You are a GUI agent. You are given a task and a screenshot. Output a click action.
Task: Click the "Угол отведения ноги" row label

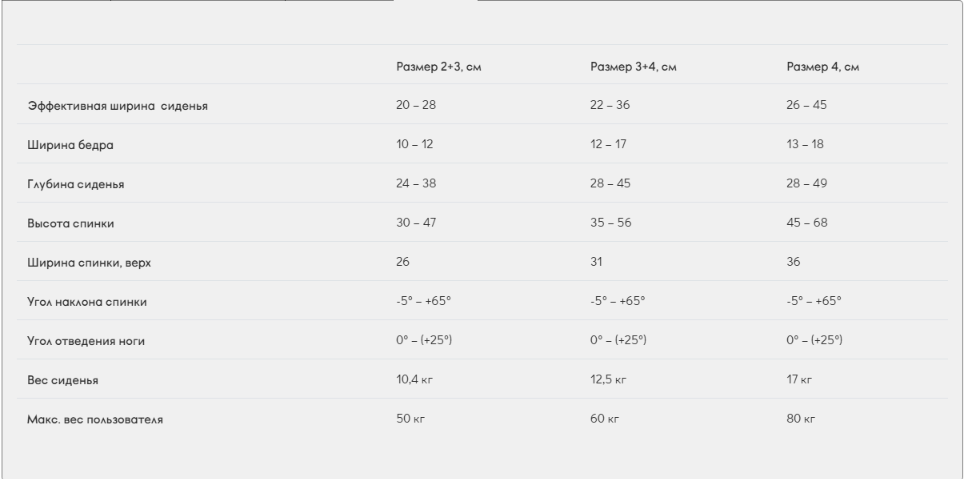[x=88, y=340]
